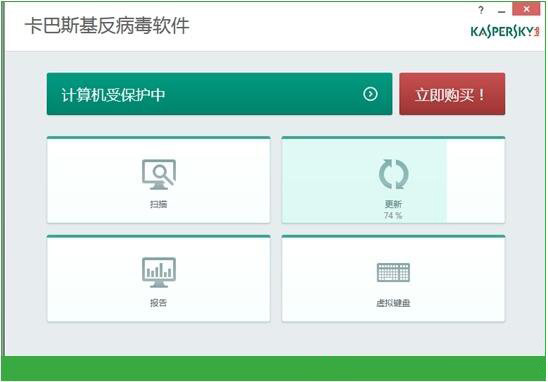The height and width of the screenshot is (382, 548).
Task: Minimize the Kaspersky window
Action: [x=502, y=12]
